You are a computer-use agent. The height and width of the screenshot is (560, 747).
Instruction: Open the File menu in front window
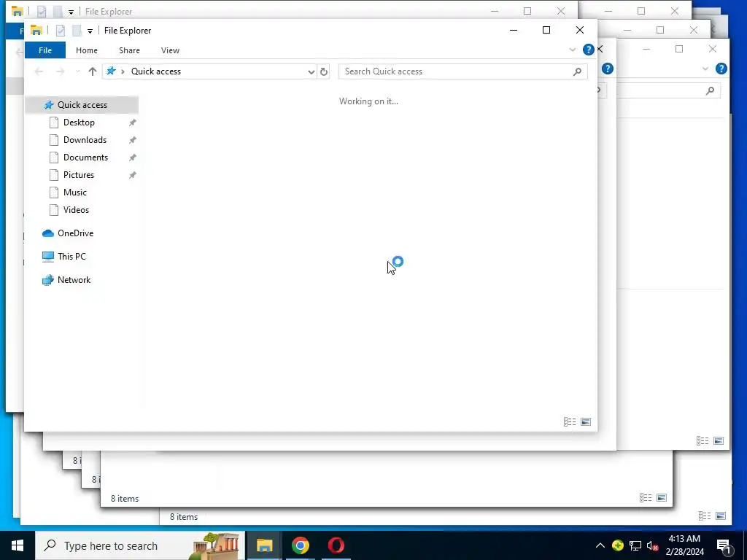tap(45, 50)
